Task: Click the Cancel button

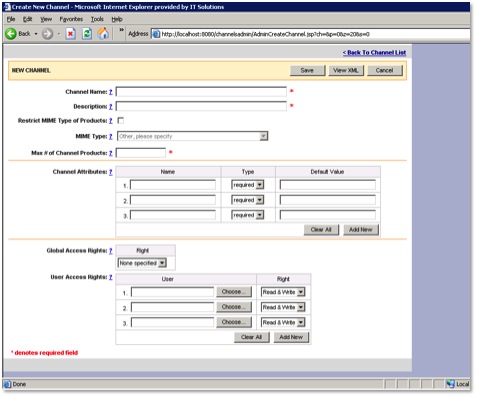Action: point(384,70)
